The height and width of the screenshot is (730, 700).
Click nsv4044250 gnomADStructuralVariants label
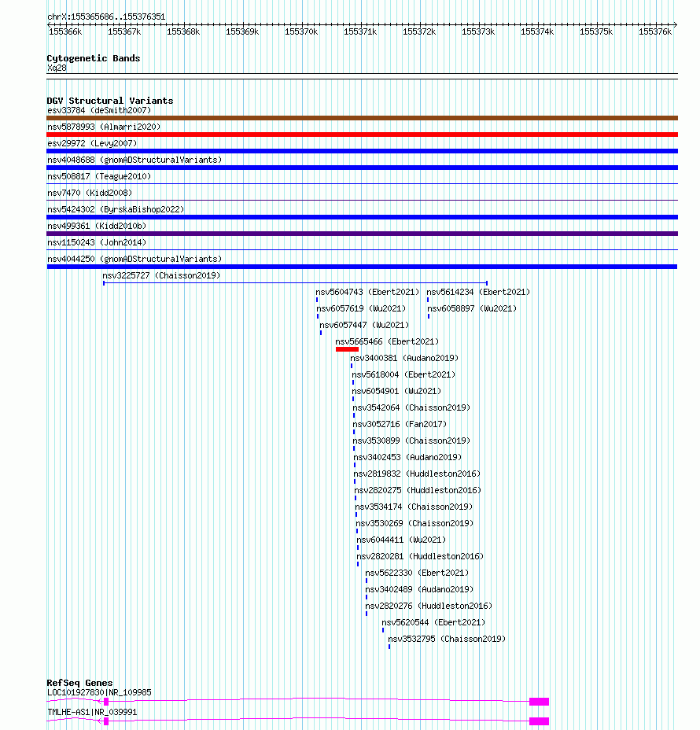coord(134,259)
